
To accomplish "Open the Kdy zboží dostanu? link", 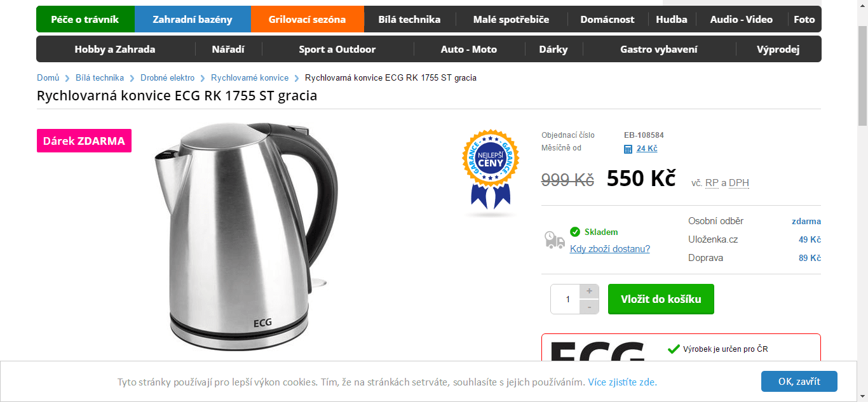I will click(610, 248).
